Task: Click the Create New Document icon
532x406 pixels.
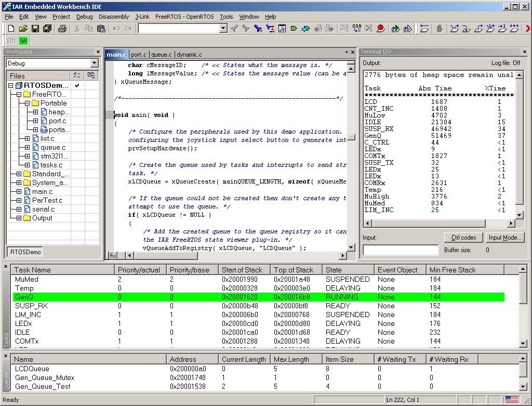Action: pos(10,29)
